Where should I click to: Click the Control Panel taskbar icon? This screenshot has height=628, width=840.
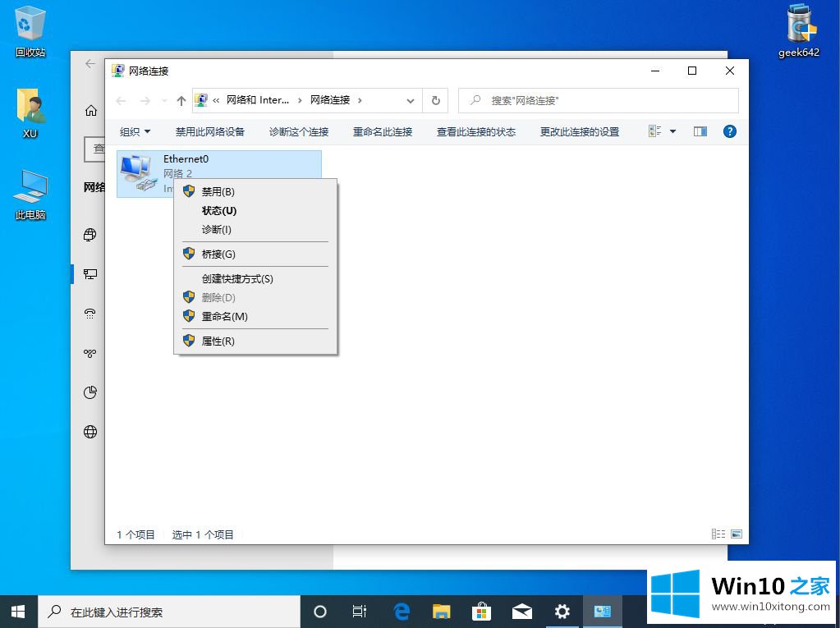pos(602,612)
